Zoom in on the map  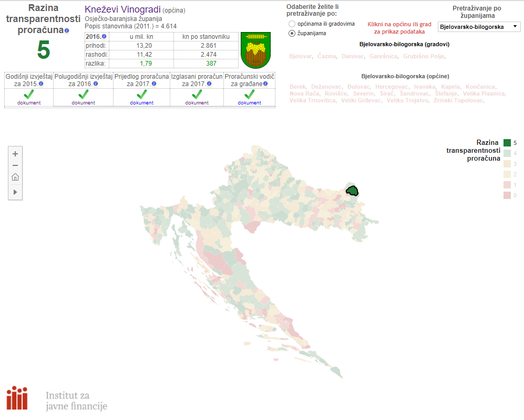[15, 154]
